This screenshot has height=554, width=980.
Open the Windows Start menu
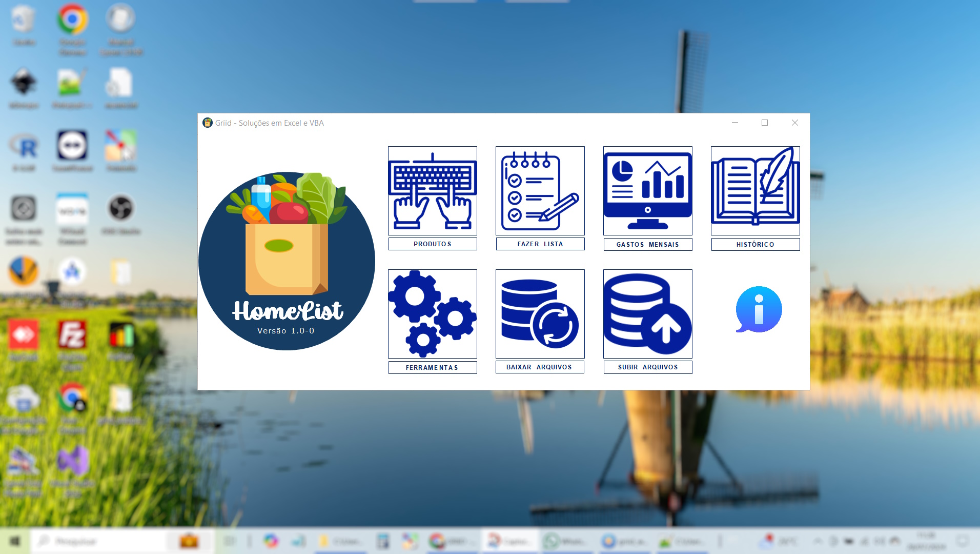pyautogui.click(x=15, y=541)
